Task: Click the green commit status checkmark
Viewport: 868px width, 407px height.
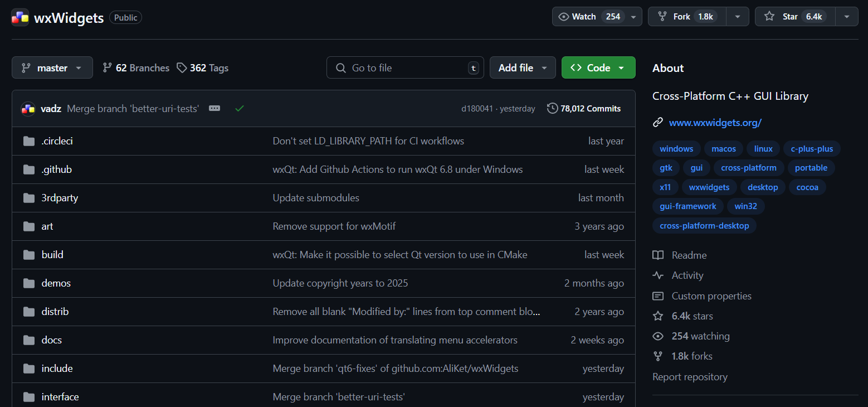Action: pyautogui.click(x=240, y=109)
